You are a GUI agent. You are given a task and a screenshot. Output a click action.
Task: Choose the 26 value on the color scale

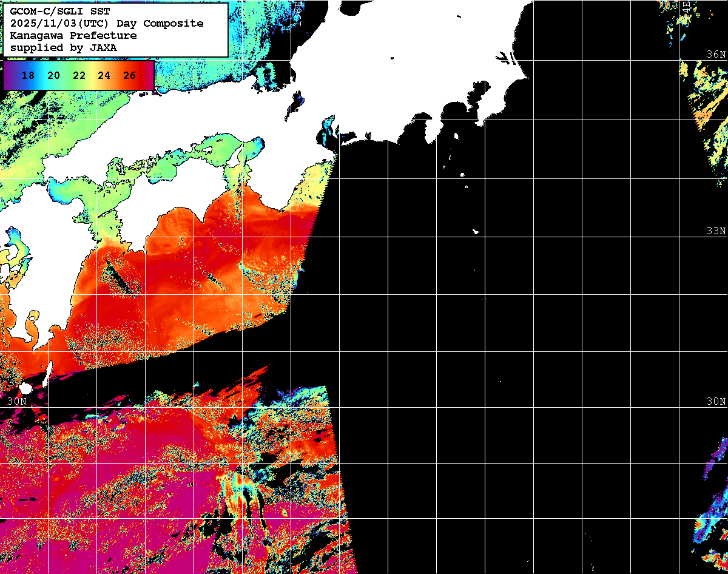click(x=129, y=75)
